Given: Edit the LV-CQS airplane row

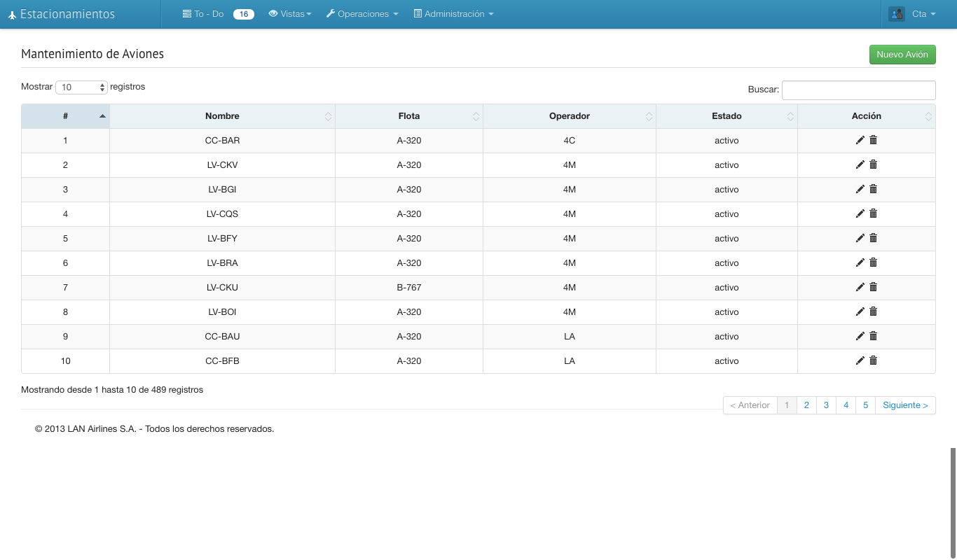Looking at the screenshot, I should pos(860,213).
